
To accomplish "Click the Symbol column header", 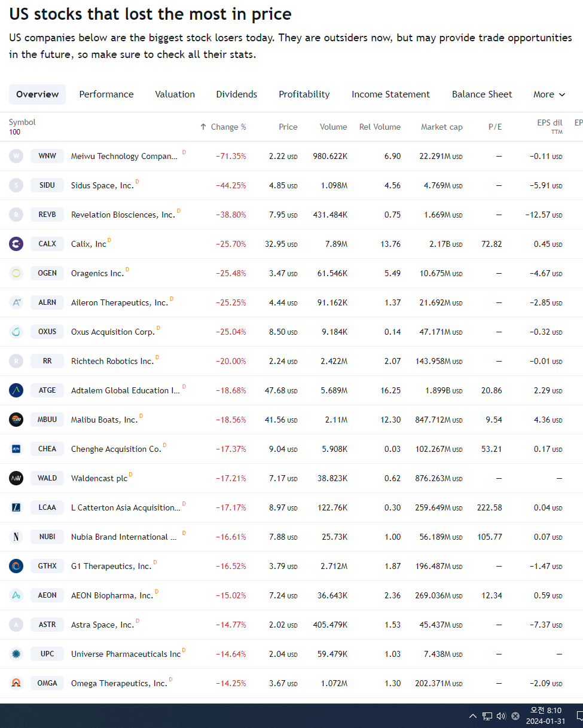I will coord(22,122).
